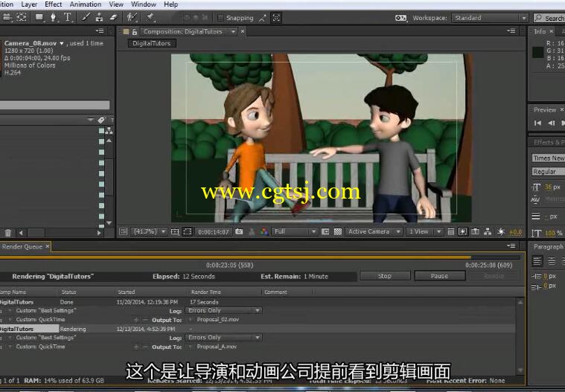Image resolution: width=565 pixels, height=392 pixels.
Task: Click the reset exposure icon
Action: [501, 231]
